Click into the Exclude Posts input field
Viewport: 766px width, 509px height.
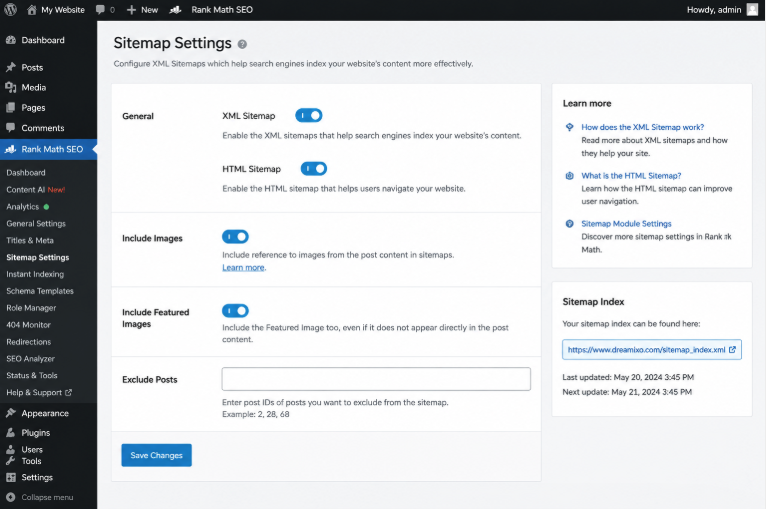376,379
